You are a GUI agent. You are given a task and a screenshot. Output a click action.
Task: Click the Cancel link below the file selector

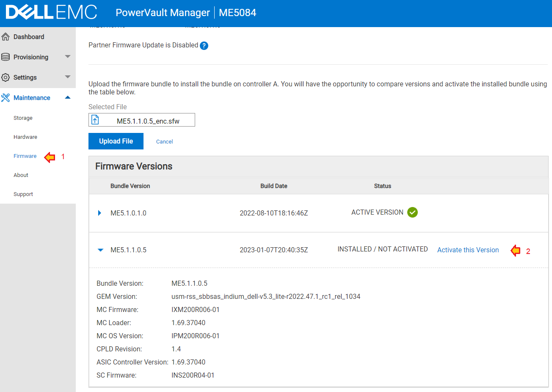tap(164, 141)
